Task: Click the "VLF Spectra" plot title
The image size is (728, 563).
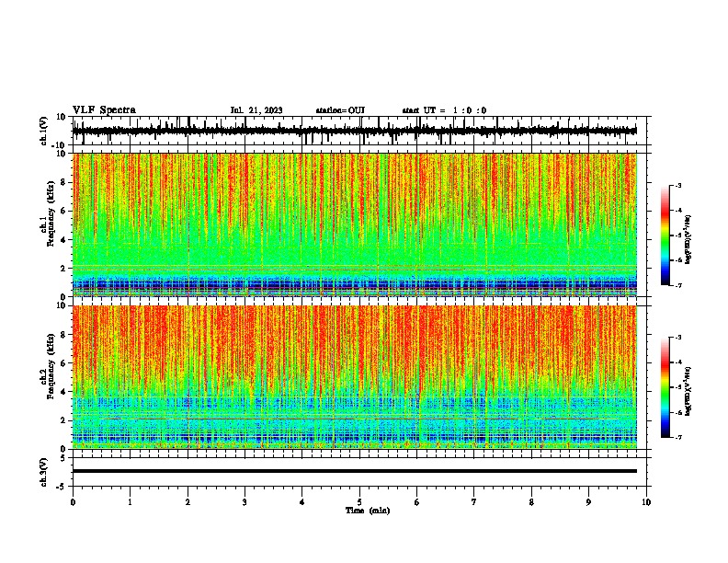Action: click(104, 110)
